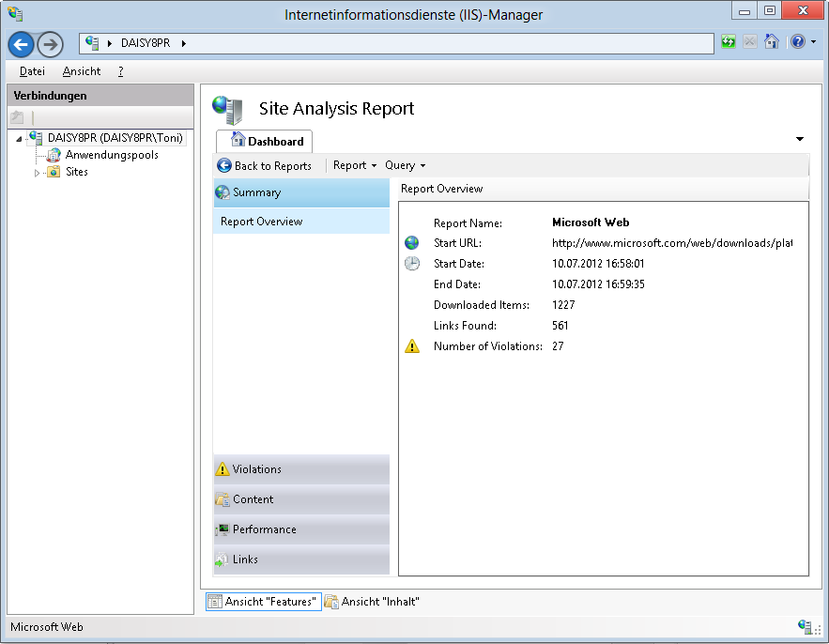Viewport: 829px width, 644px height.
Task: Open the Report dropdown menu
Action: pyautogui.click(x=354, y=165)
